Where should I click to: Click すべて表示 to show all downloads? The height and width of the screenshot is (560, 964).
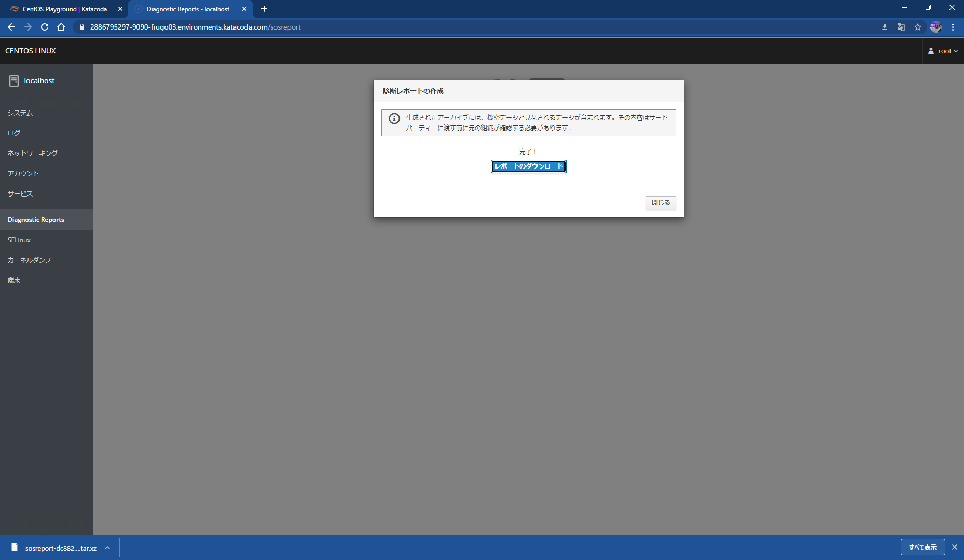click(x=922, y=547)
